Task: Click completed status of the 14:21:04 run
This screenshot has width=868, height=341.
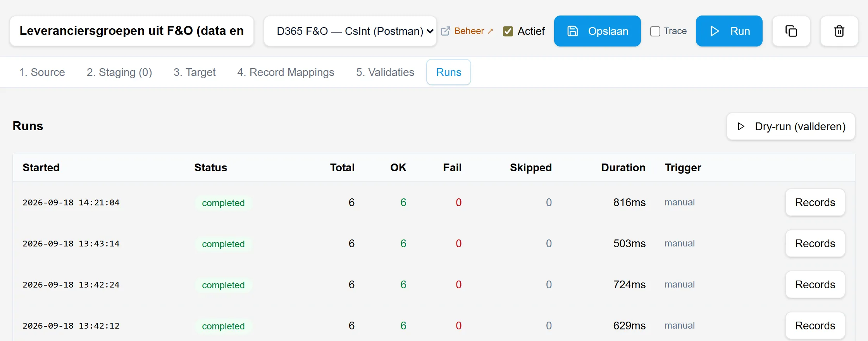Action: click(223, 203)
